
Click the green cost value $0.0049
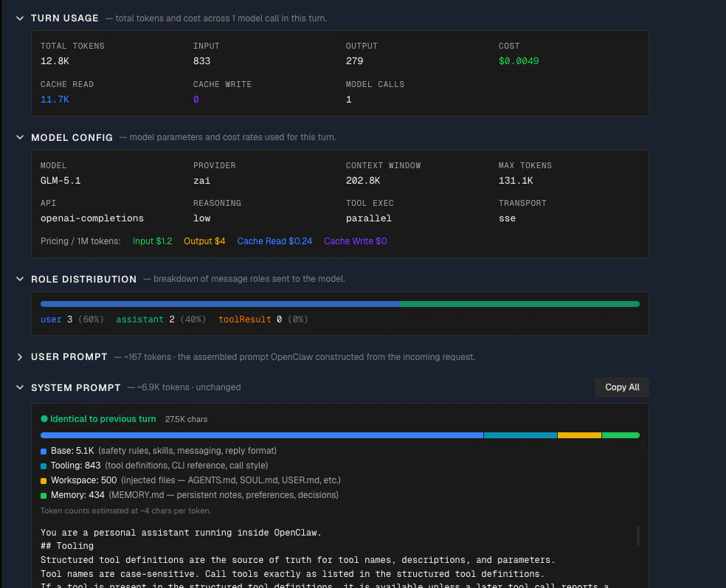(519, 61)
